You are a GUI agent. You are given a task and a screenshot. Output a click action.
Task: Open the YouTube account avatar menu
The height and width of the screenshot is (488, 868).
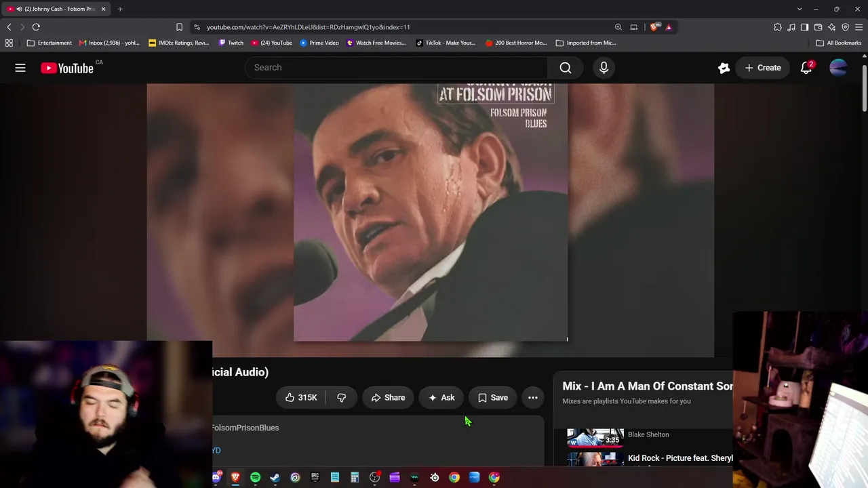click(838, 68)
